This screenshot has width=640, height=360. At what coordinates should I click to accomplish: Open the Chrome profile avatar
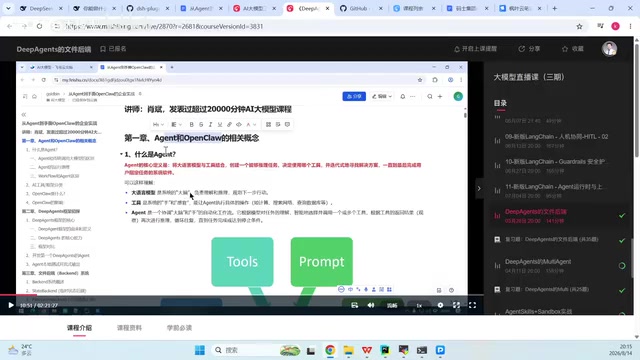[x=616, y=26]
